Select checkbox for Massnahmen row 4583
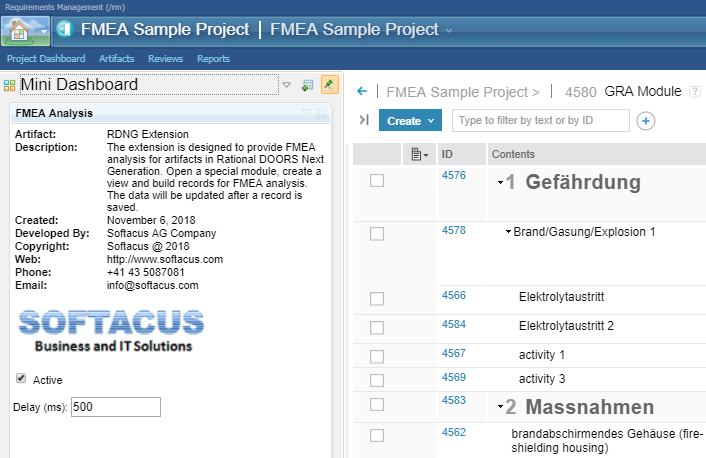 (x=377, y=404)
